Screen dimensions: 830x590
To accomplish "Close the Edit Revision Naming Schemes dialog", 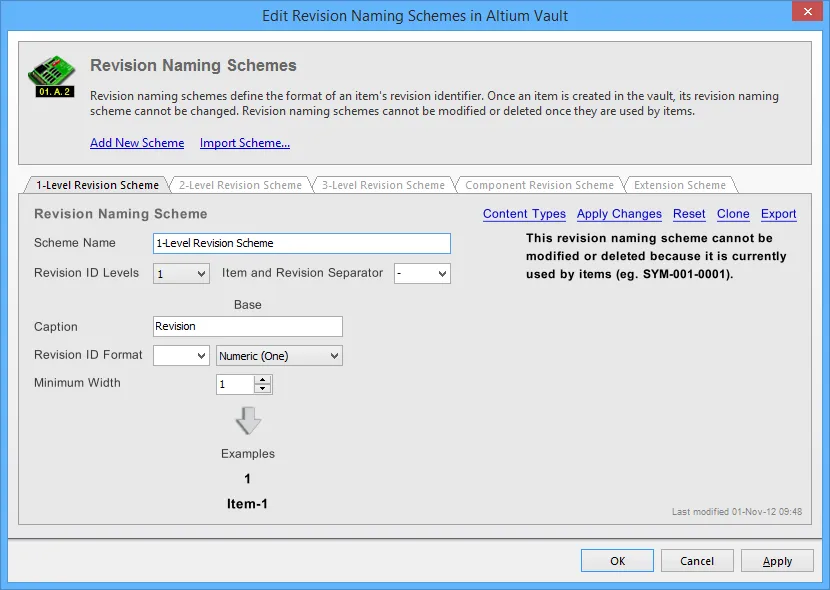I will coord(807,12).
